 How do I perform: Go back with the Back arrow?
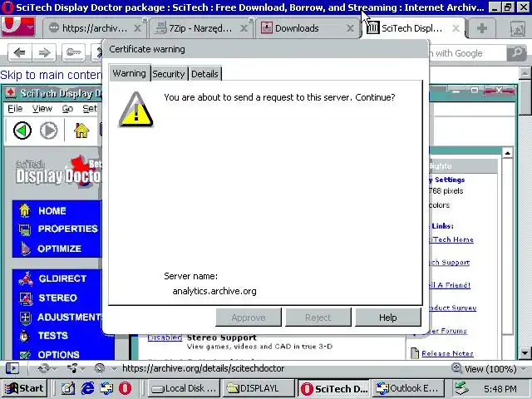tap(20, 53)
